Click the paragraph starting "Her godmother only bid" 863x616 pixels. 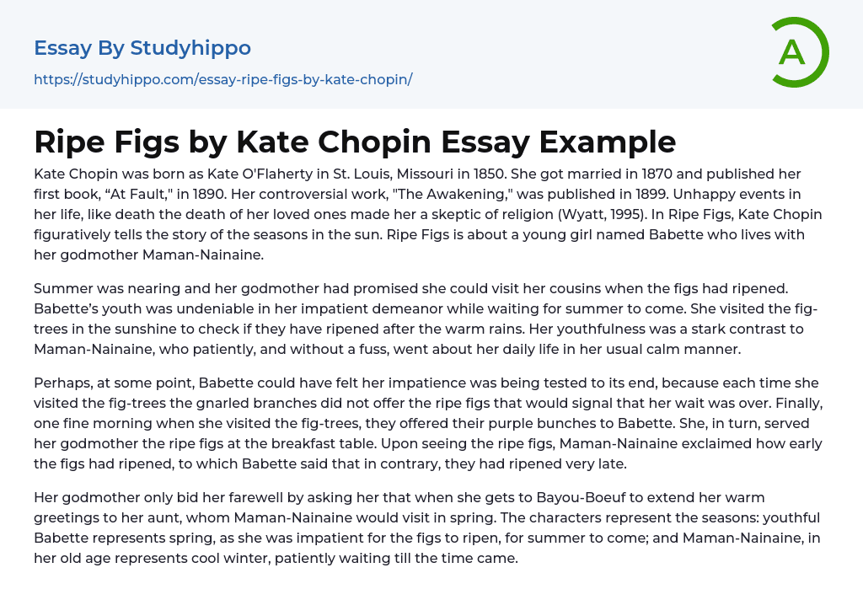click(x=428, y=528)
